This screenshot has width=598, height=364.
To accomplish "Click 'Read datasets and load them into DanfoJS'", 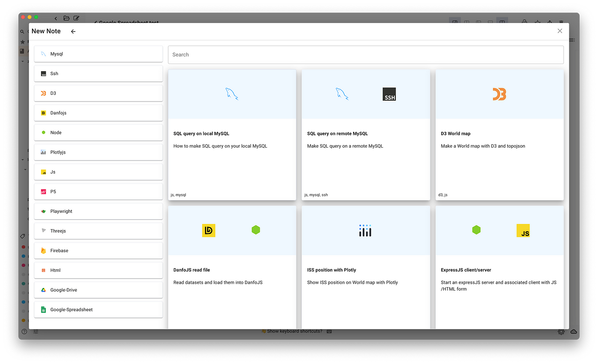I will (218, 282).
